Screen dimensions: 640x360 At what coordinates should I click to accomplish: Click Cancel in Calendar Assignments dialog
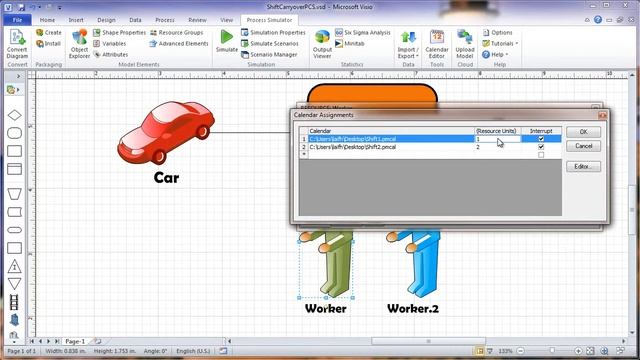tap(583, 146)
